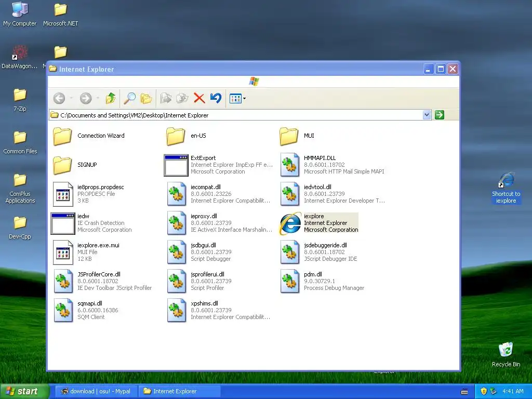The width and height of the screenshot is (532, 399).
Task: Select the JSProfilerCore.dll file
Action: click(103, 282)
